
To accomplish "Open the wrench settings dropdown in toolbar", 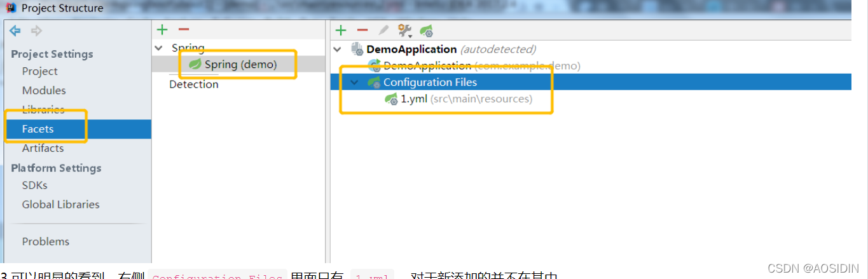I will coord(405,30).
